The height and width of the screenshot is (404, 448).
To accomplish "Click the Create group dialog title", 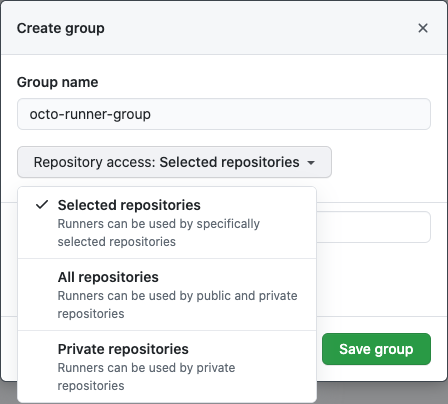I will tap(61, 28).
